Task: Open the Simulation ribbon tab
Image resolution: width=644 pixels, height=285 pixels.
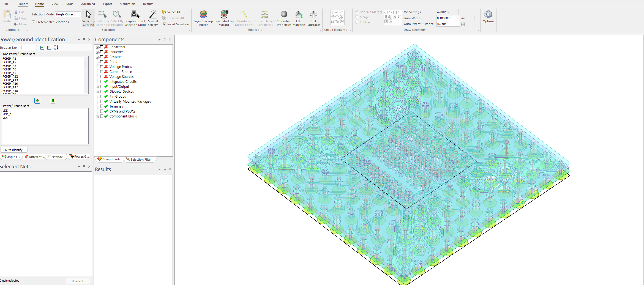Action: (x=127, y=4)
